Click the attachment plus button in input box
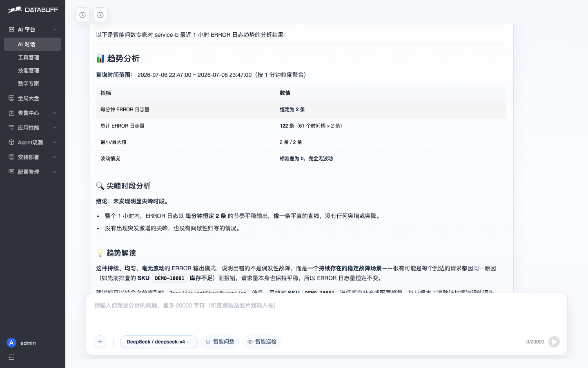The image size is (588, 368). point(100,342)
